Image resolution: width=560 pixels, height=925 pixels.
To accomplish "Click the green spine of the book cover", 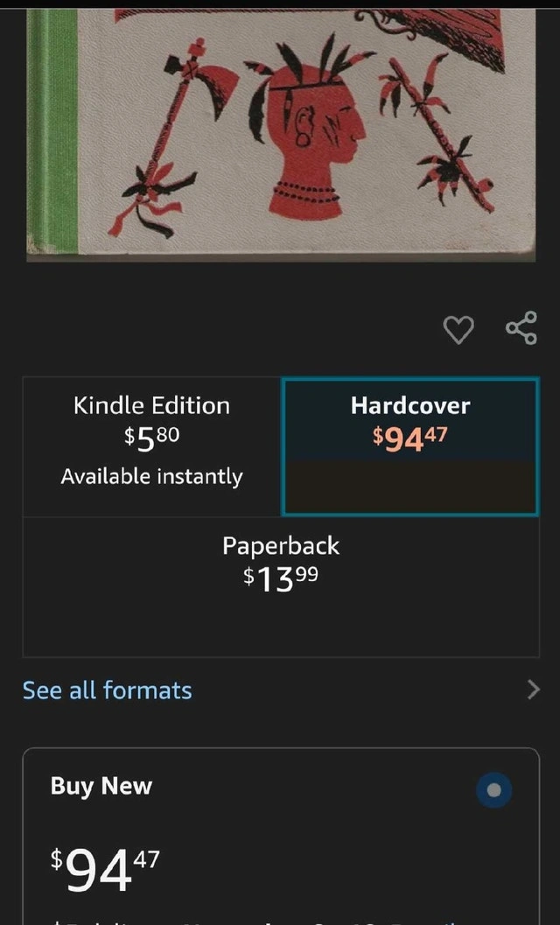I will coord(53,133).
